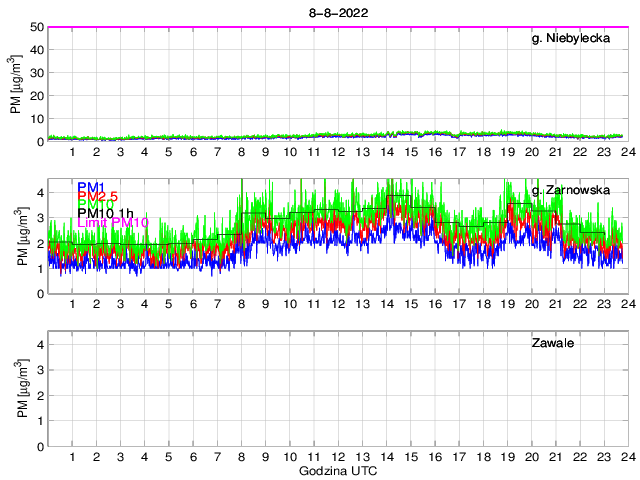
Task: Select the black PM10 1h legend entry
Action: [x=112, y=211]
